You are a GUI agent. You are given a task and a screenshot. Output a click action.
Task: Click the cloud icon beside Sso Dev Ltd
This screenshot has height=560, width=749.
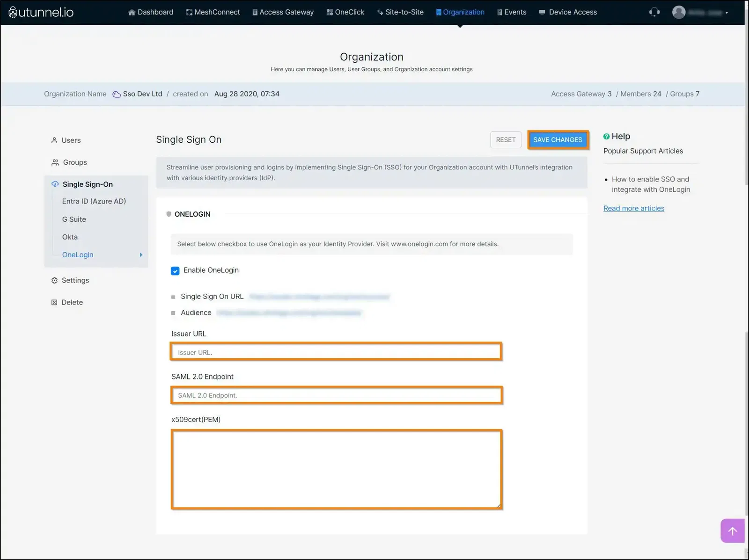[117, 94]
